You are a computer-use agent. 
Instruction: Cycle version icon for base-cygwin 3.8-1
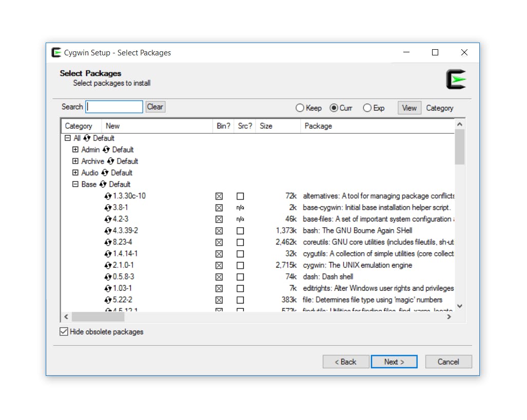(x=108, y=208)
